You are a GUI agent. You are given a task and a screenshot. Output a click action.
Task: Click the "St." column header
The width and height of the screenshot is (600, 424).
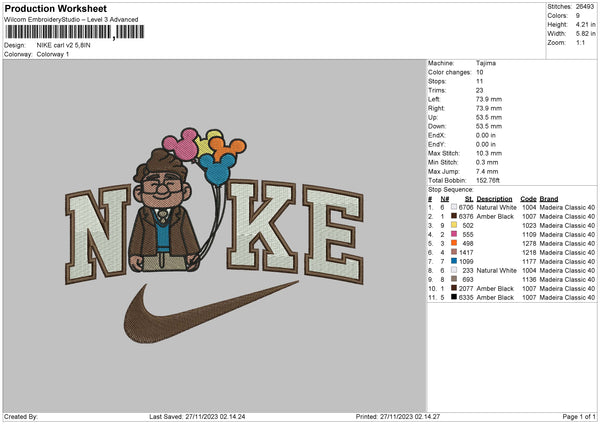tap(469, 199)
